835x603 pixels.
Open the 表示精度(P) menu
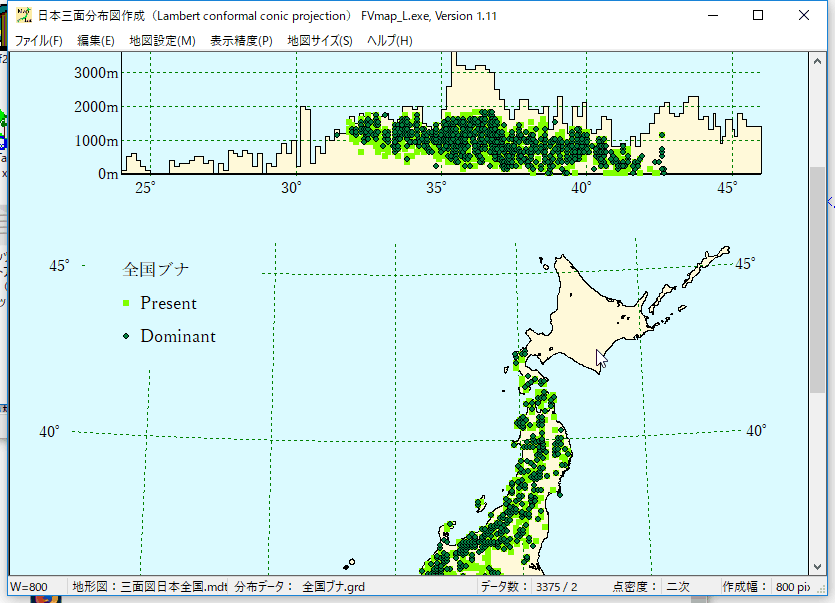point(241,41)
